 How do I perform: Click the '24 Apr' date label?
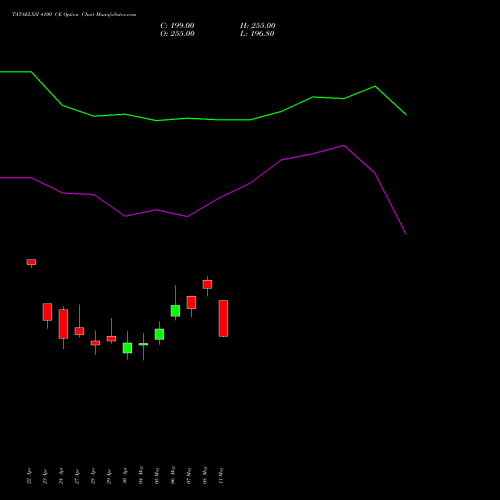click(x=61, y=476)
